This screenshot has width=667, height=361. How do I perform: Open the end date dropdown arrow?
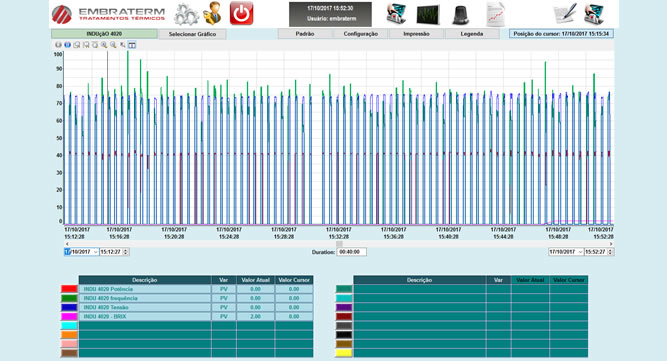(x=579, y=252)
